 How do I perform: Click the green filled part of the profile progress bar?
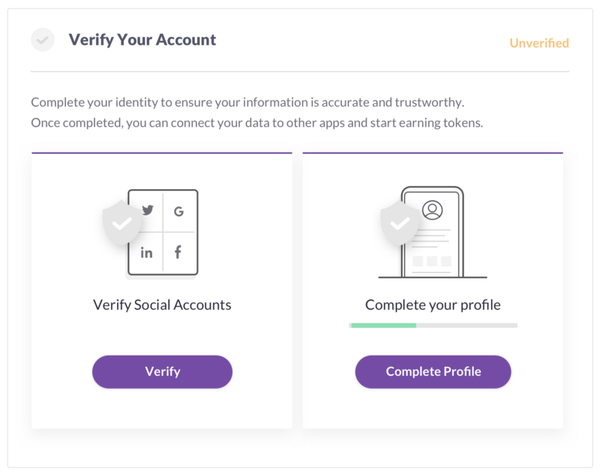(x=382, y=325)
